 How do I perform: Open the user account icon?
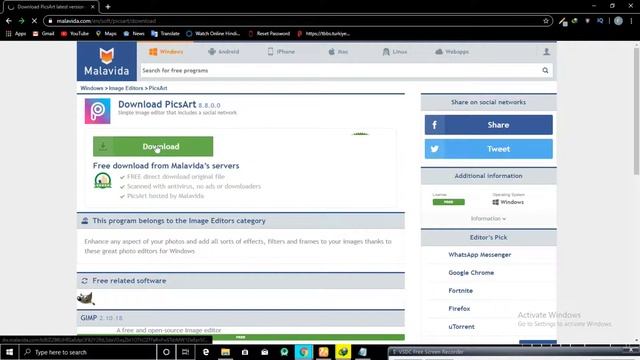[546, 52]
